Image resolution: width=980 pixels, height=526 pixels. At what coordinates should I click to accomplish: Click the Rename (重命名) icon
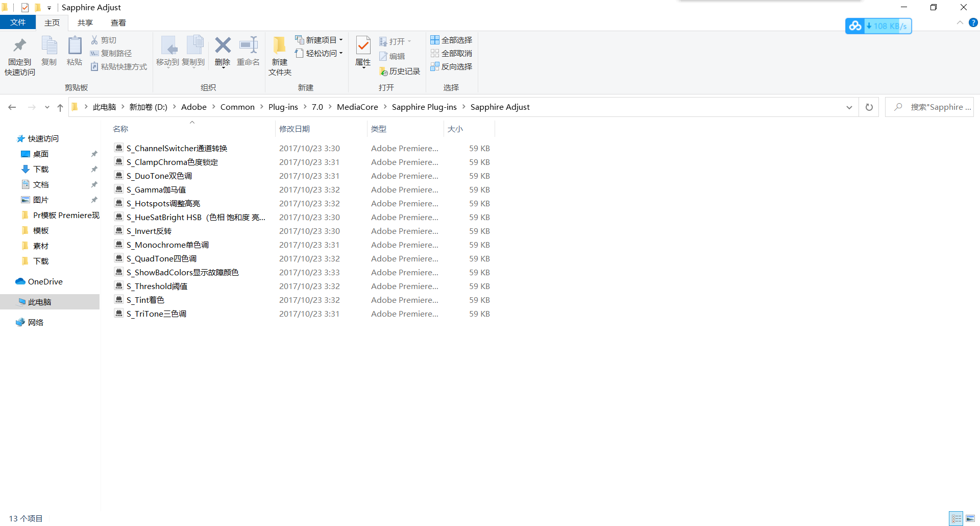tap(249, 46)
